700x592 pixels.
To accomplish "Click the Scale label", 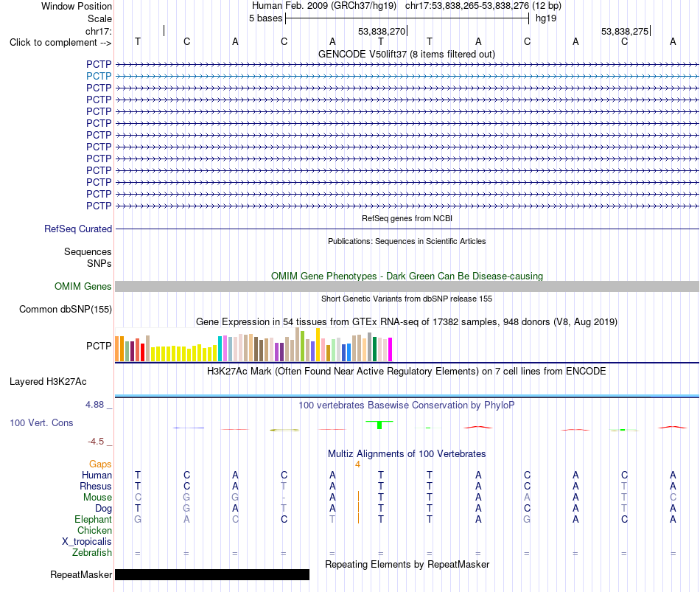I will pos(99,18).
